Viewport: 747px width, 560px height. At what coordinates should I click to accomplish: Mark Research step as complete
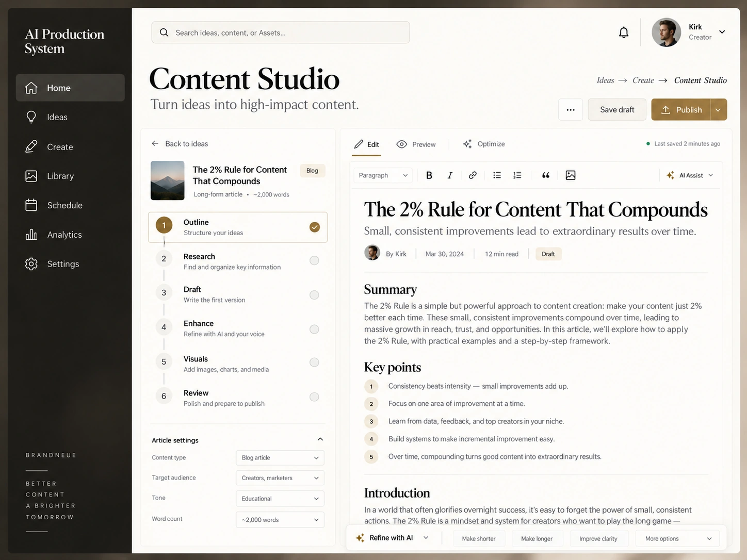coord(314,260)
